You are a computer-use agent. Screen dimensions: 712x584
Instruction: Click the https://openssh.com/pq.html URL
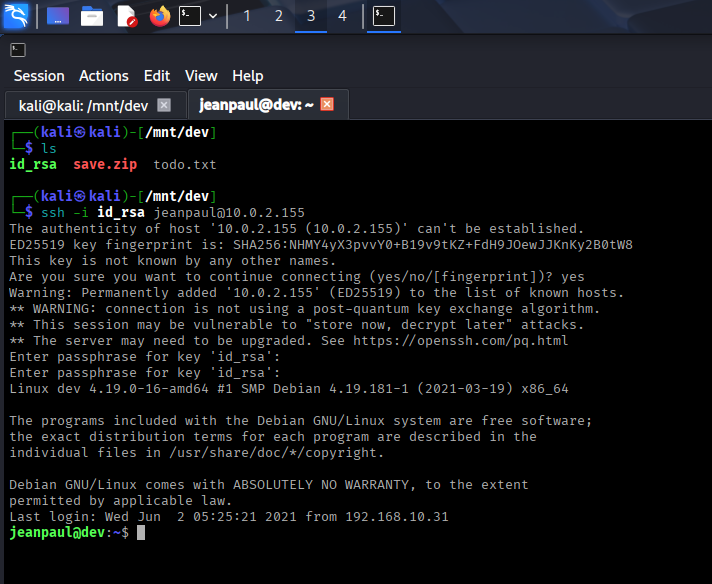(460, 341)
